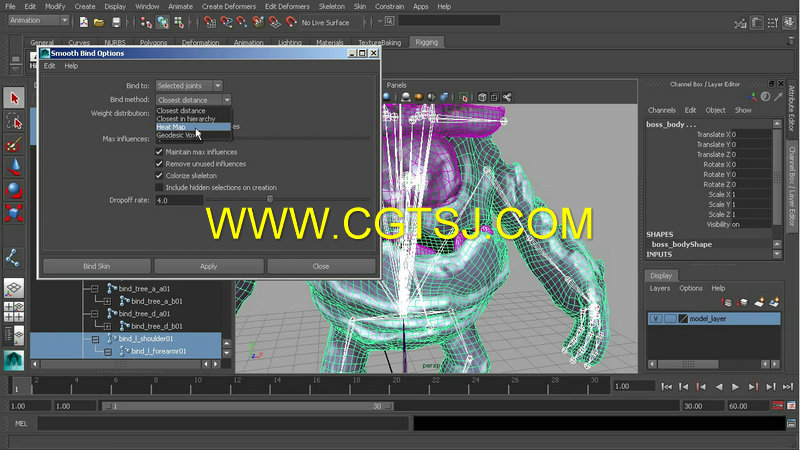Expand bind_tree_a_b01 in Outliner
Screen dimensions: 800x450
107,302
